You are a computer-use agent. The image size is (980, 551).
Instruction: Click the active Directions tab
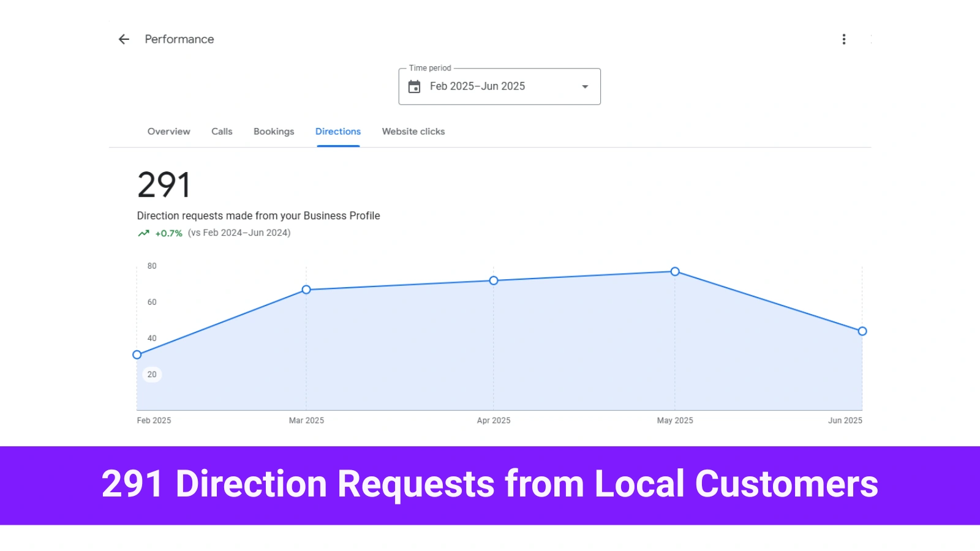(x=337, y=131)
